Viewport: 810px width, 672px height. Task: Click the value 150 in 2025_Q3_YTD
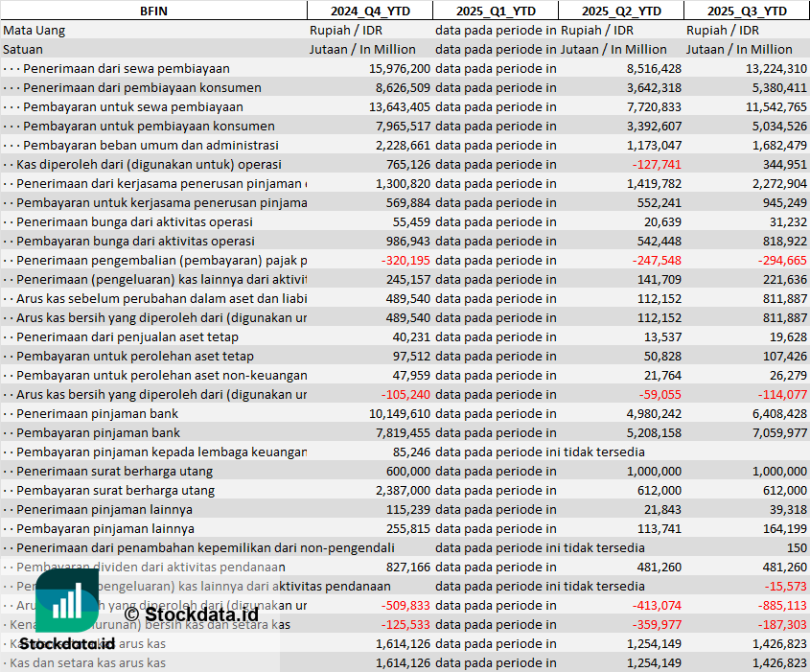point(798,548)
